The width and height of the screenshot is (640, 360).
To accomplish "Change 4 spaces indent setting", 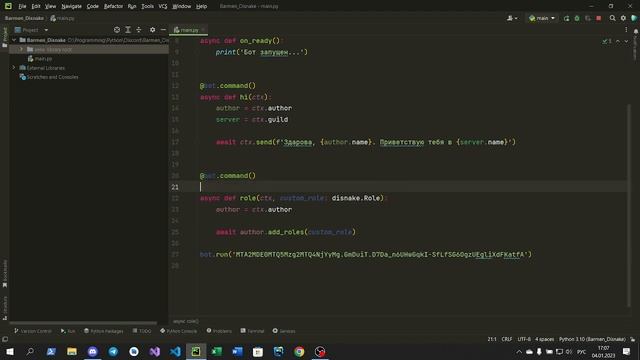I will pos(544,339).
